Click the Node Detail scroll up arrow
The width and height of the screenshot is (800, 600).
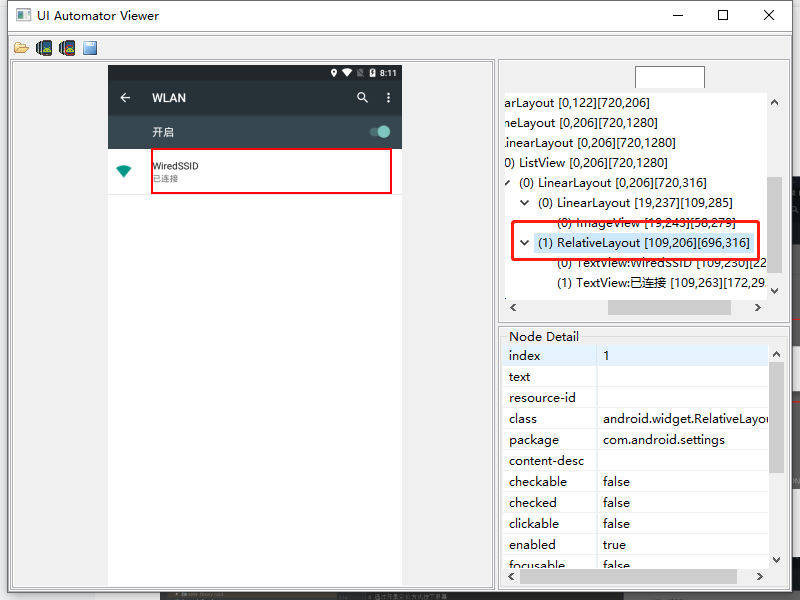tap(777, 354)
